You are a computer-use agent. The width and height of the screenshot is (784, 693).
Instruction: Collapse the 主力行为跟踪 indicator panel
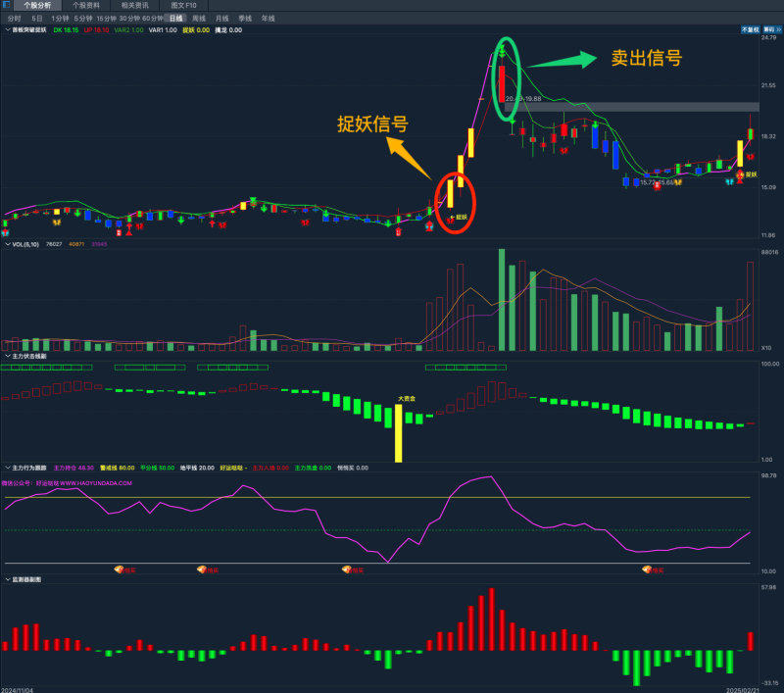pyautogui.click(x=8, y=468)
